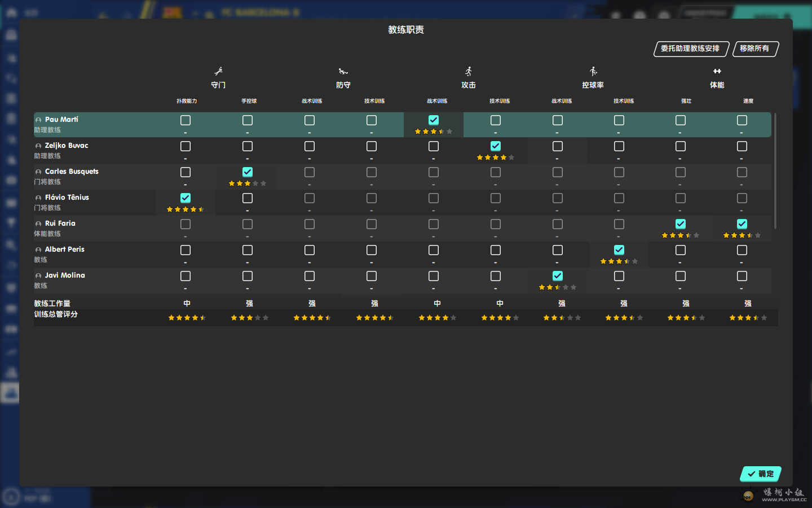Uncheck Rui Faria's 速度 fitness checkbox
Image resolution: width=812 pixels, height=508 pixels.
tap(742, 224)
